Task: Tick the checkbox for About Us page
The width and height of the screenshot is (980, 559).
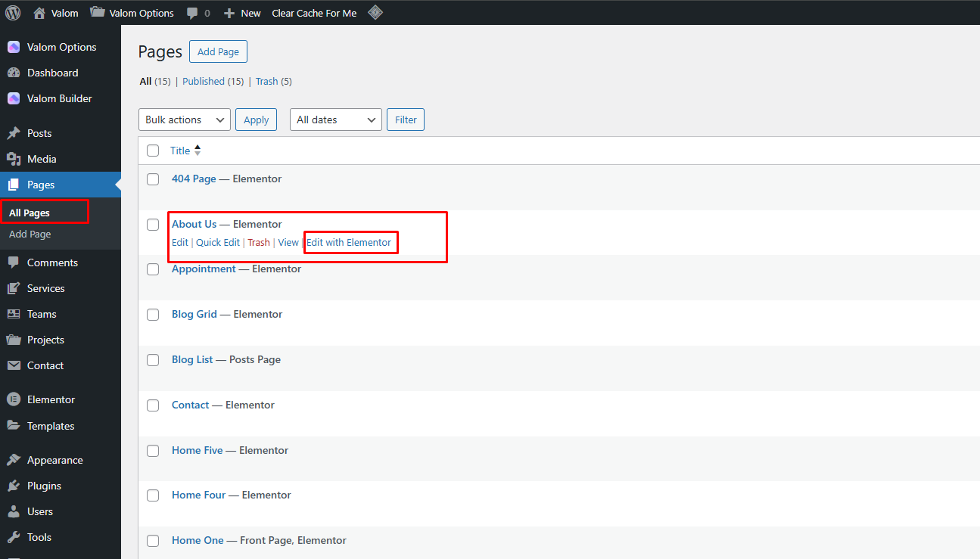Action: pos(153,225)
